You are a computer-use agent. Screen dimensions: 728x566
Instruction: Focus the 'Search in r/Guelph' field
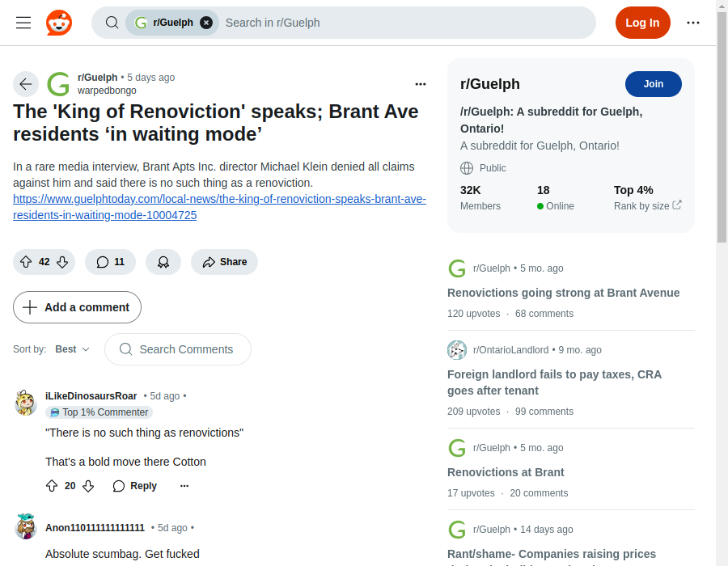click(406, 23)
